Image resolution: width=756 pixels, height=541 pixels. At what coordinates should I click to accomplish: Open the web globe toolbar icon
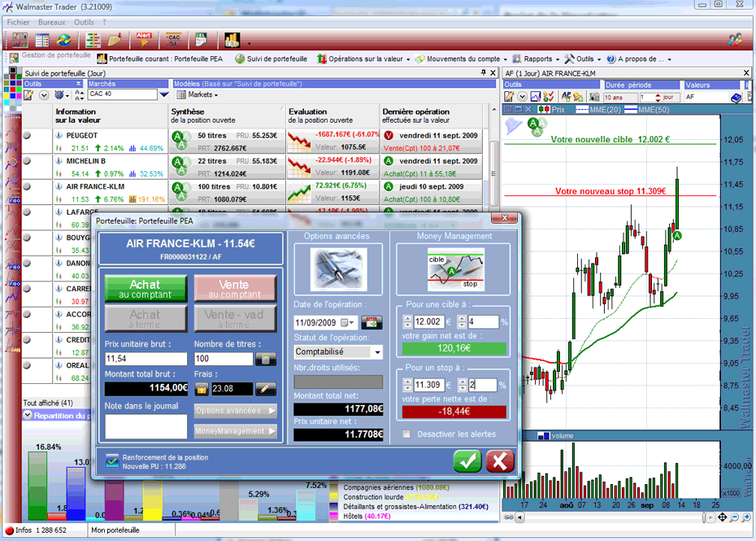[x=64, y=40]
